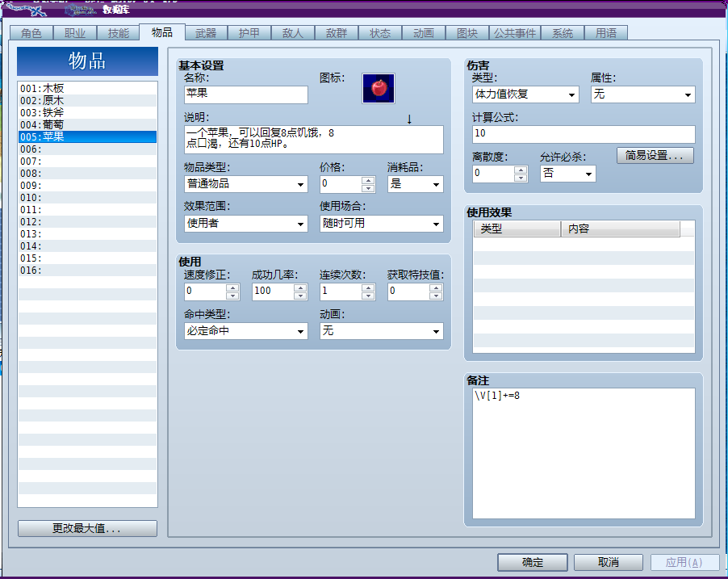Select empty item slot 016
The image size is (728, 579).
(x=87, y=270)
